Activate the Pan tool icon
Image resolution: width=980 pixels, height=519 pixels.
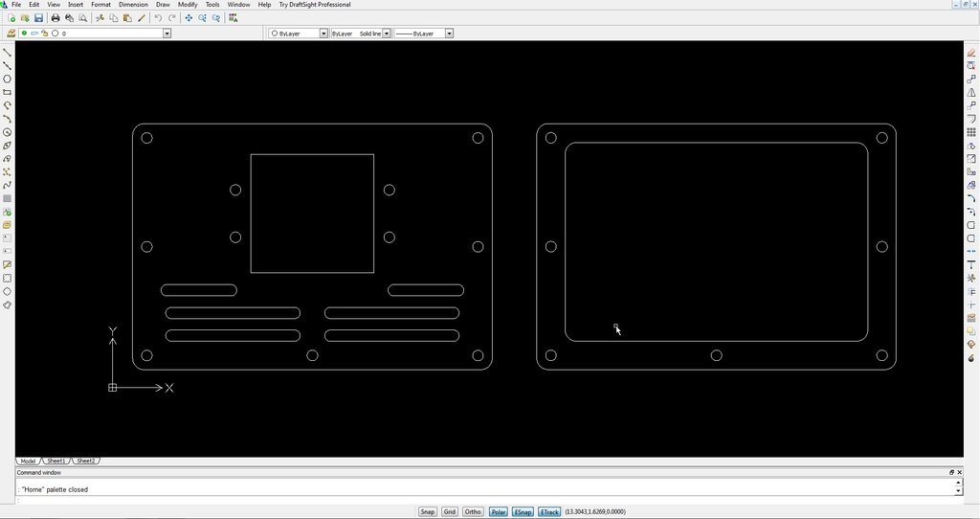pyautogui.click(x=189, y=18)
